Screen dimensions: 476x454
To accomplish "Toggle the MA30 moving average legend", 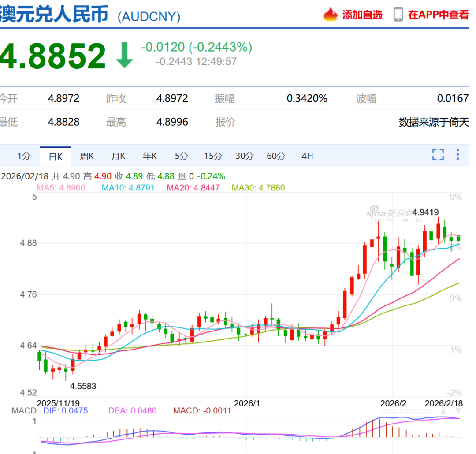I will (258, 188).
